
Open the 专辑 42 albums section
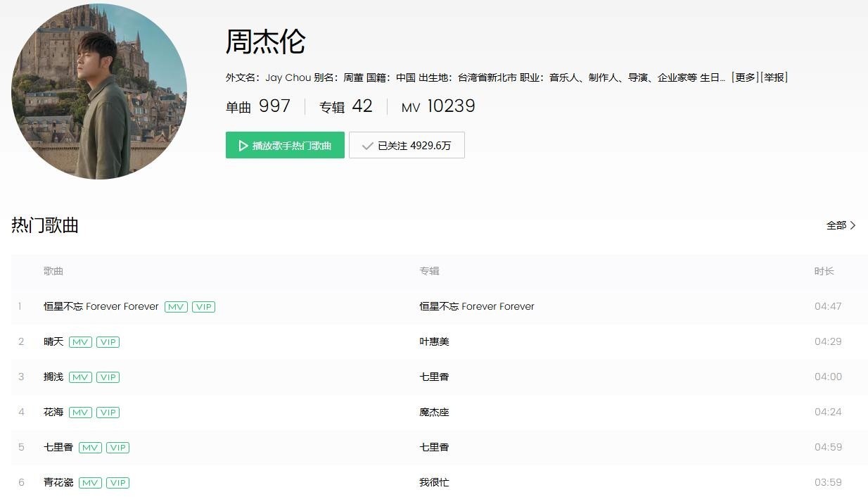[x=345, y=106]
